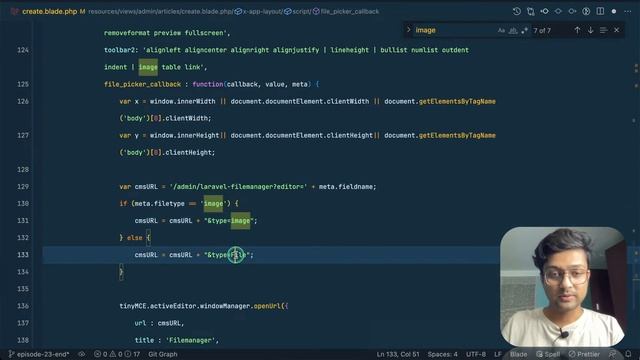Open Git Graph from status bar
The width and height of the screenshot is (640, 360).
(162, 354)
